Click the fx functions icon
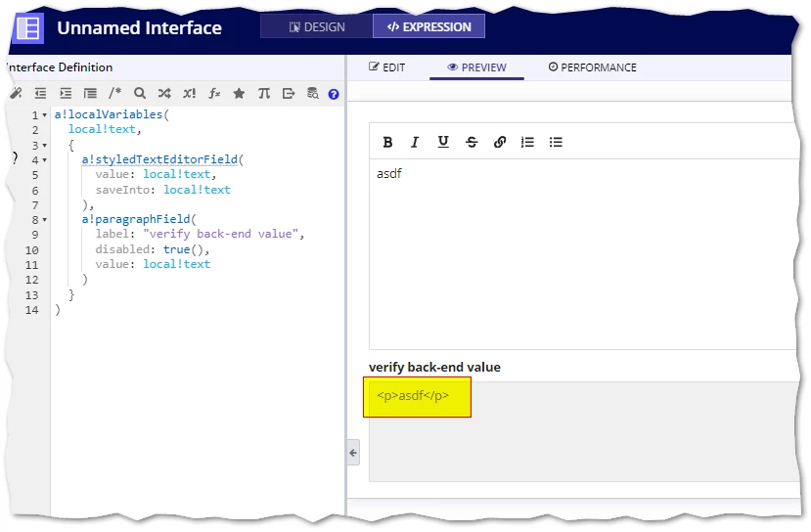 pyautogui.click(x=214, y=94)
